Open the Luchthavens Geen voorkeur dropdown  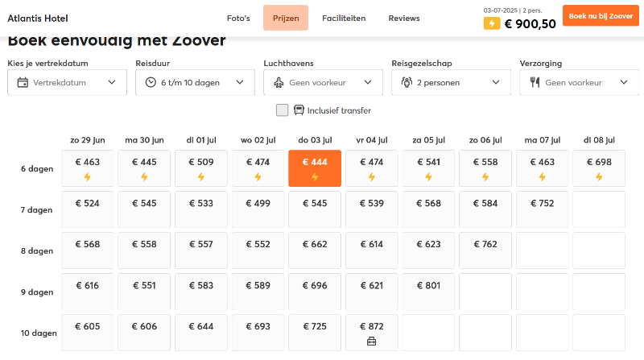coord(368,82)
